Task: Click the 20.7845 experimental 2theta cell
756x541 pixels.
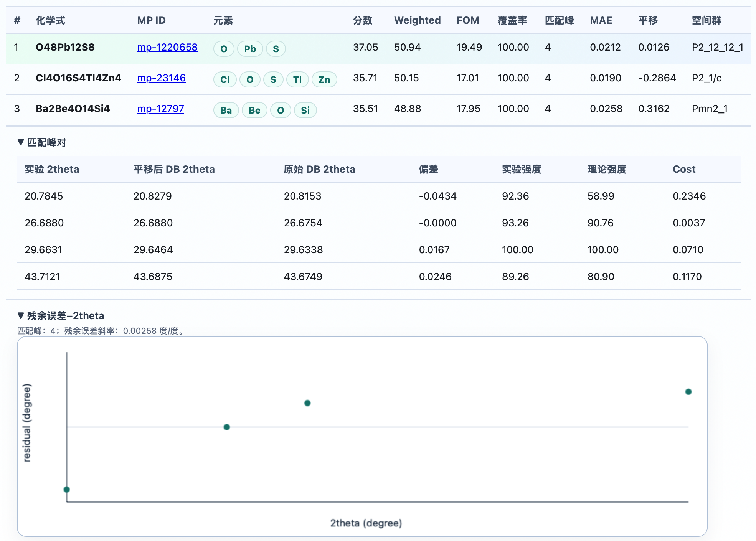Action: tap(44, 196)
